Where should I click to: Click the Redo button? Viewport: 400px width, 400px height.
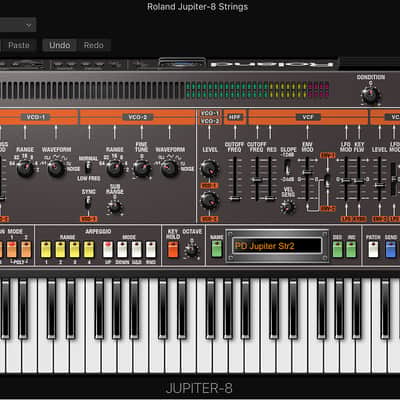[x=94, y=45]
